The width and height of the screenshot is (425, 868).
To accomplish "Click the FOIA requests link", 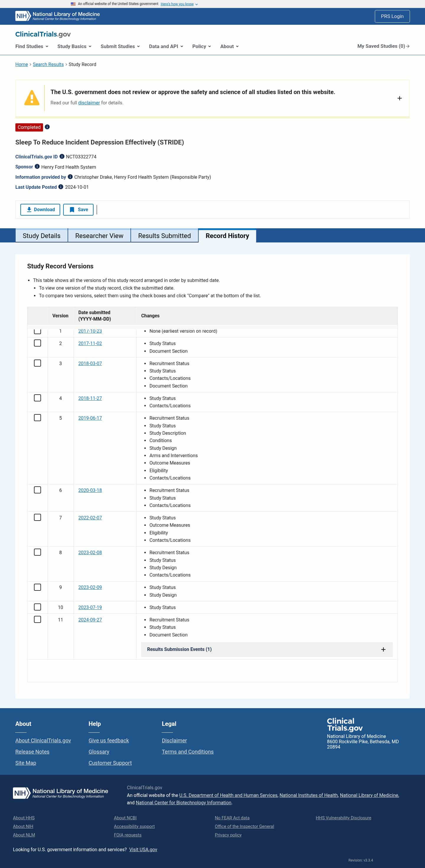I will [127, 835].
